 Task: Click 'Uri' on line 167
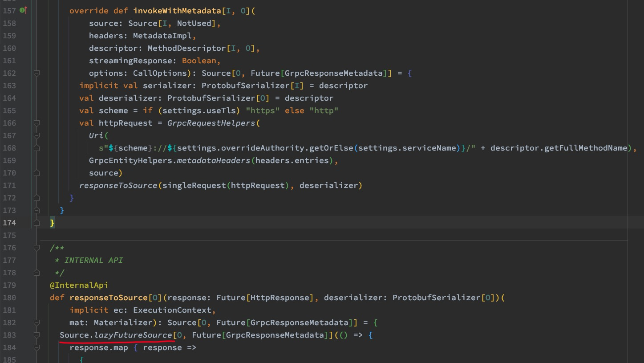[x=96, y=135]
